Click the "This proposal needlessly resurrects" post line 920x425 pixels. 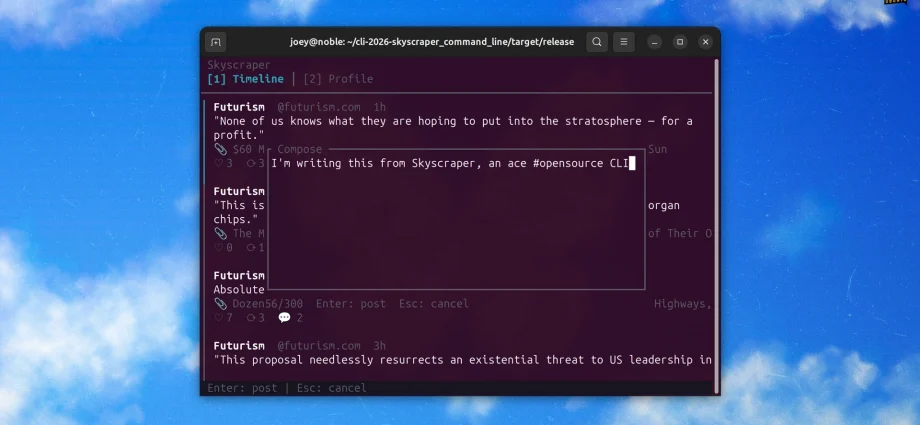coord(463,359)
